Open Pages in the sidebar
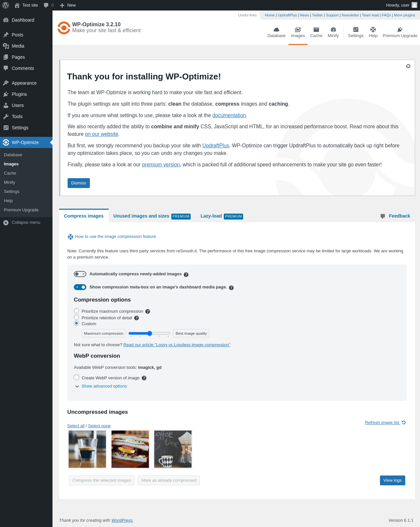 26,57
